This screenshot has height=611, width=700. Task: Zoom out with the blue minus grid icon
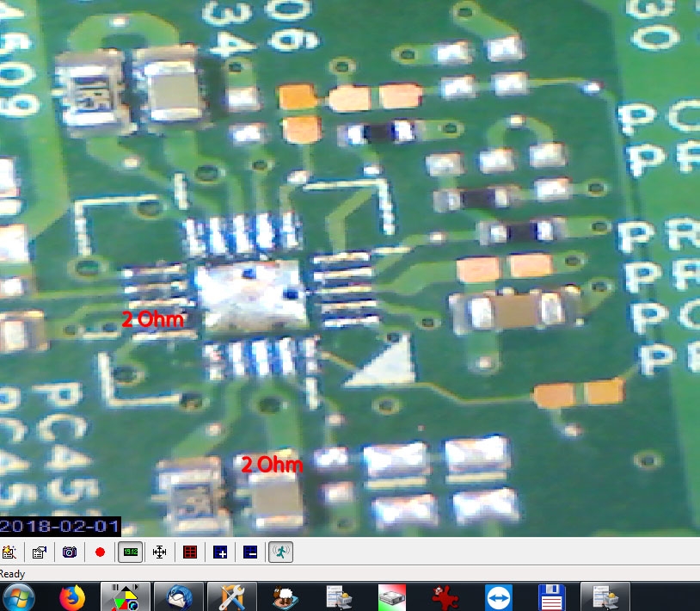tap(250, 552)
